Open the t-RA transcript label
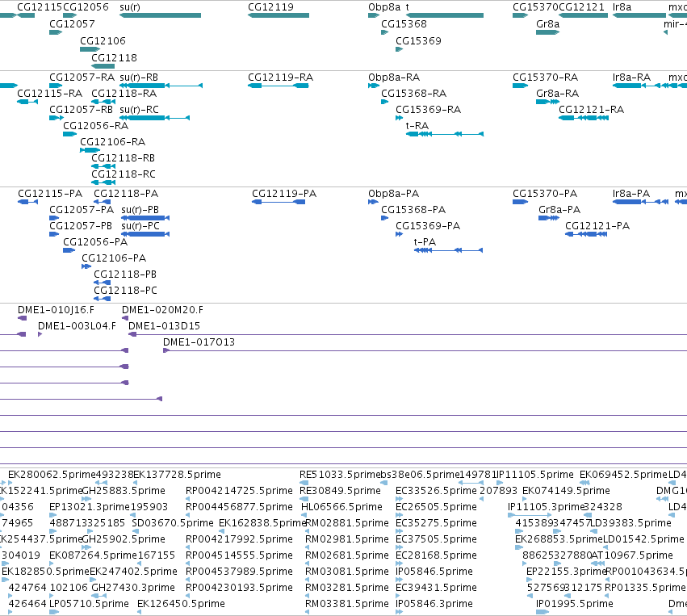This screenshot has width=687, height=616. pyautogui.click(x=417, y=126)
